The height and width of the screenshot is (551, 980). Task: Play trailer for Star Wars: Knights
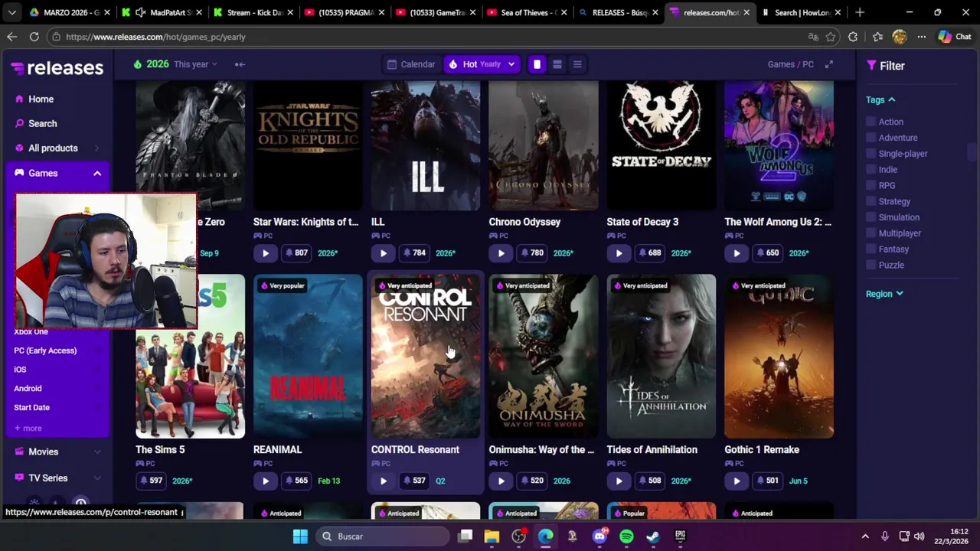tap(265, 253)
